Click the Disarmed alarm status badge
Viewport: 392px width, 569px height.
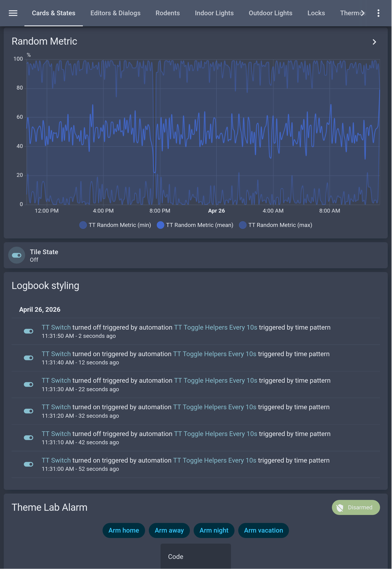click(x=356, y=508)
